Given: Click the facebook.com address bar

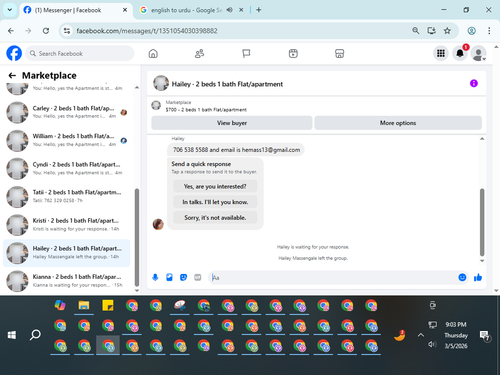Looking at the screenshot, I should coord(233,31).
